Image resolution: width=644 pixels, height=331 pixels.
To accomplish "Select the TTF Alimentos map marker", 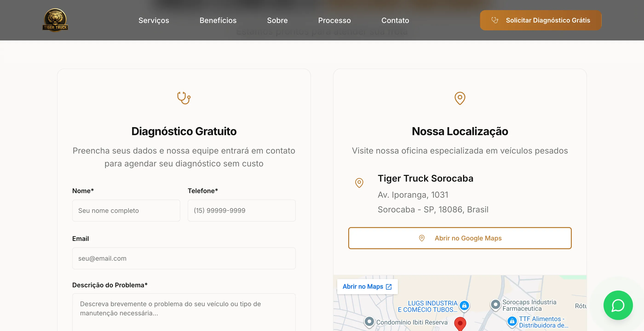I will (x=512, y=321).
